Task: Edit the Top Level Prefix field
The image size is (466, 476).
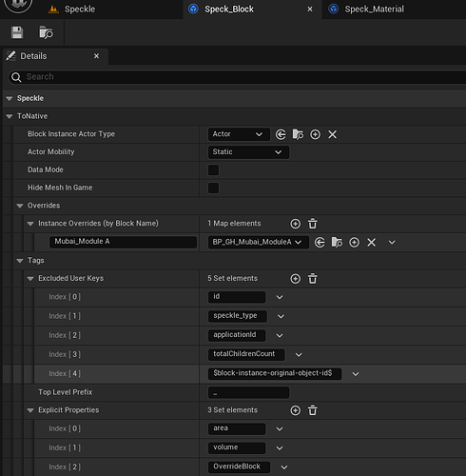Action: [248, 392]
